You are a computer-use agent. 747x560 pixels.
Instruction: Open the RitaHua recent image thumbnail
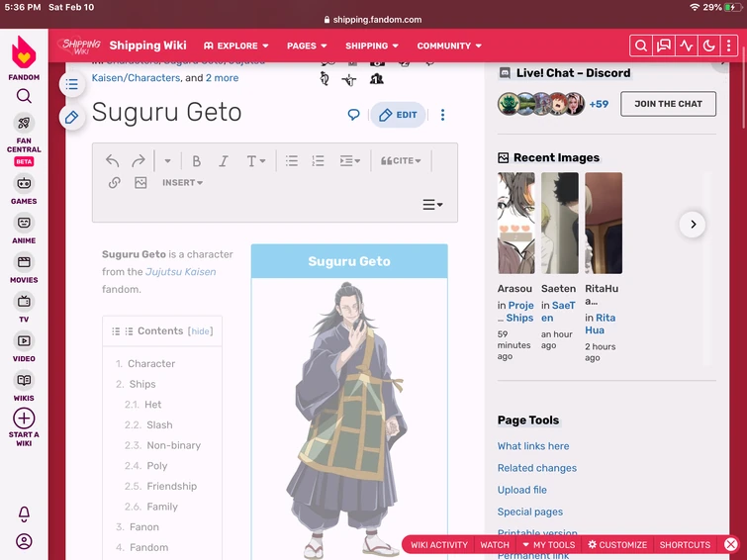coord(604,223)
